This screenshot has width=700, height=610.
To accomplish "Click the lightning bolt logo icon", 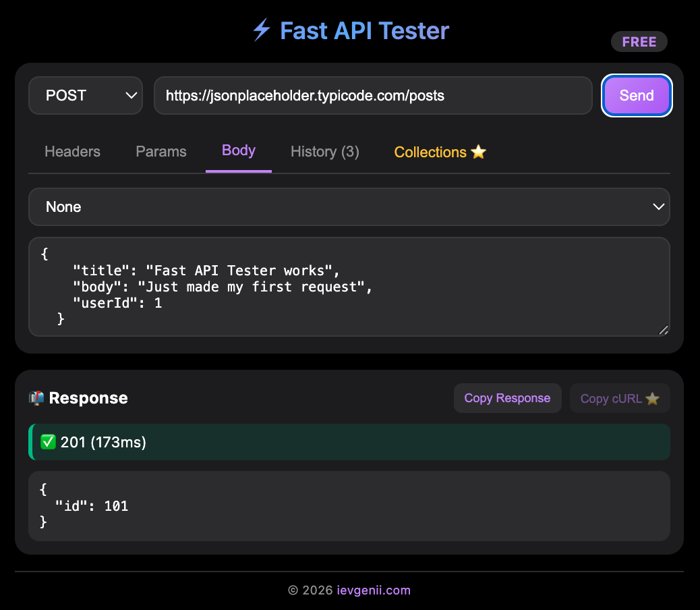I will tap(262, 30).
